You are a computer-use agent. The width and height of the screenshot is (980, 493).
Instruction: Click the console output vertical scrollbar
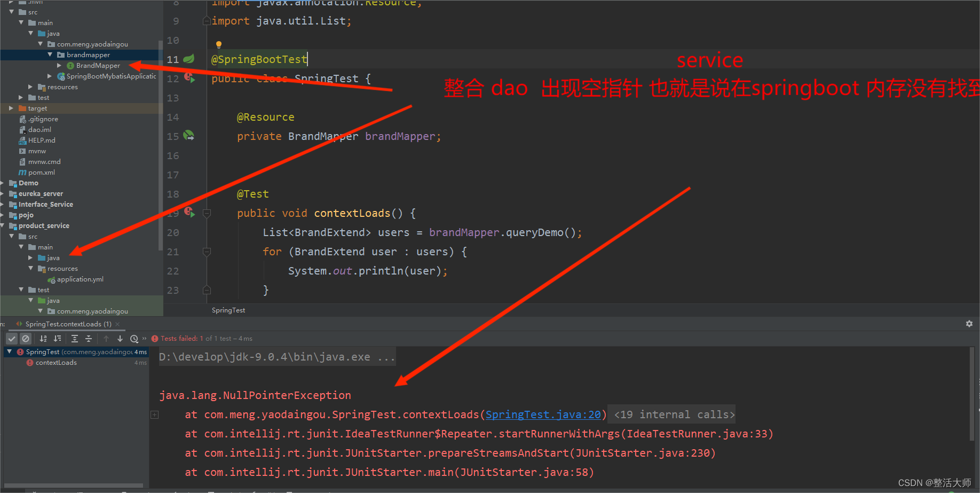point(971,394)
